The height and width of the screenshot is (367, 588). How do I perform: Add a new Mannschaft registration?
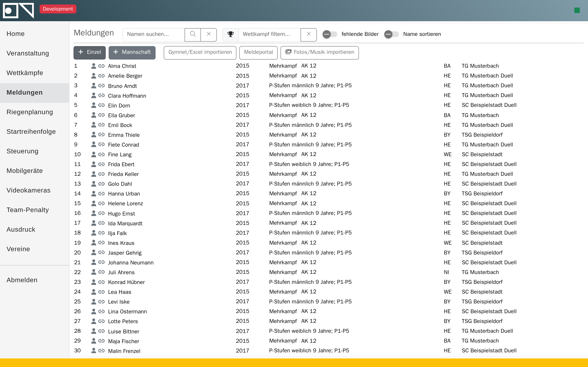(132, 52)
